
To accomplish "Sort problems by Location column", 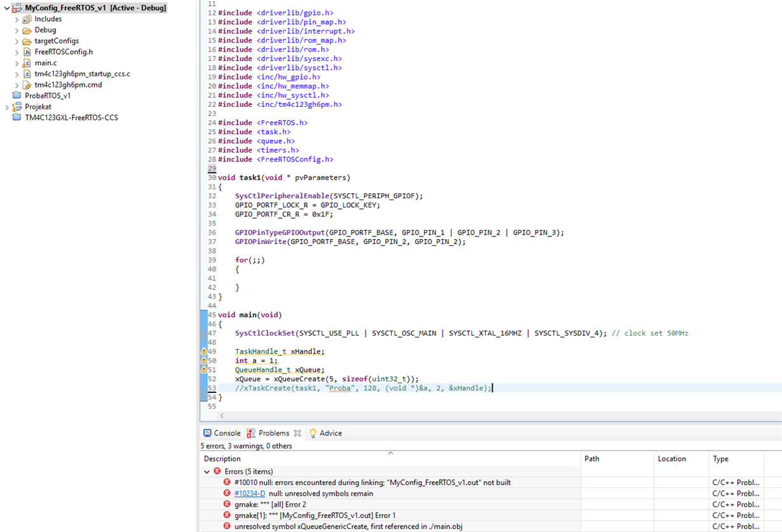I will (x=682, y=459).
